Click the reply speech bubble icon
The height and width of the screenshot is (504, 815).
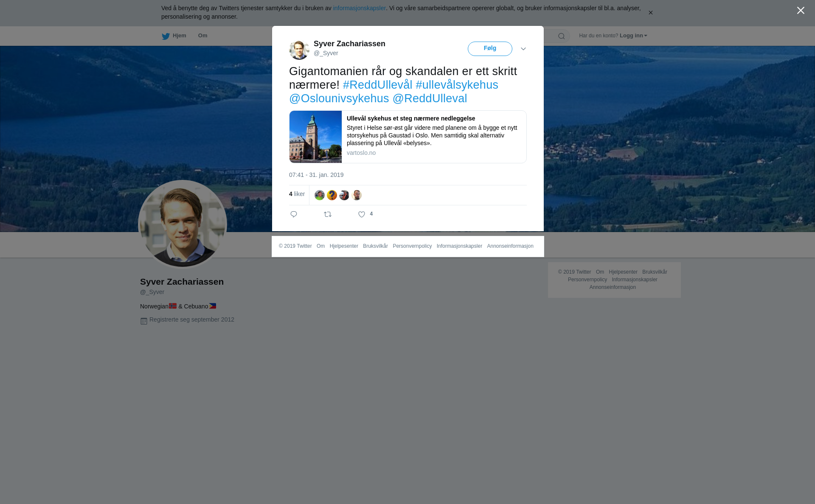294,214
